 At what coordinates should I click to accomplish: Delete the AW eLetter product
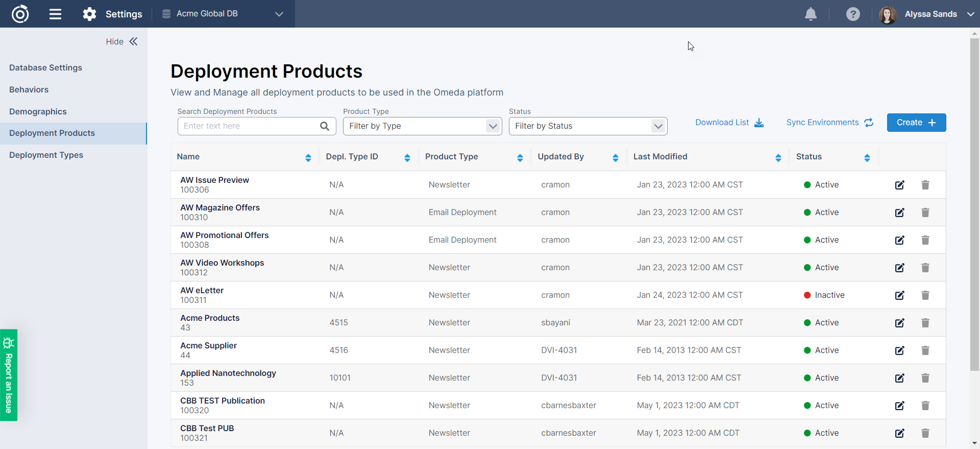tap(925, 295)
